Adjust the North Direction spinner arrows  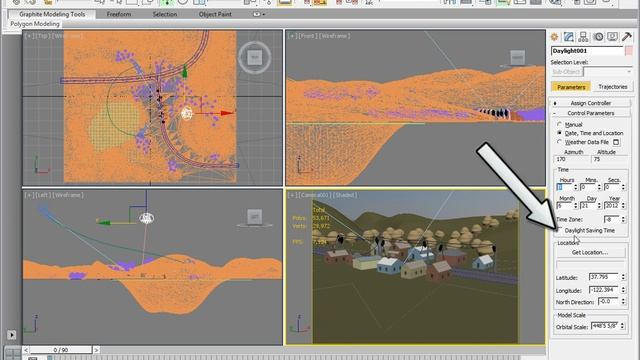pos(623,302)
